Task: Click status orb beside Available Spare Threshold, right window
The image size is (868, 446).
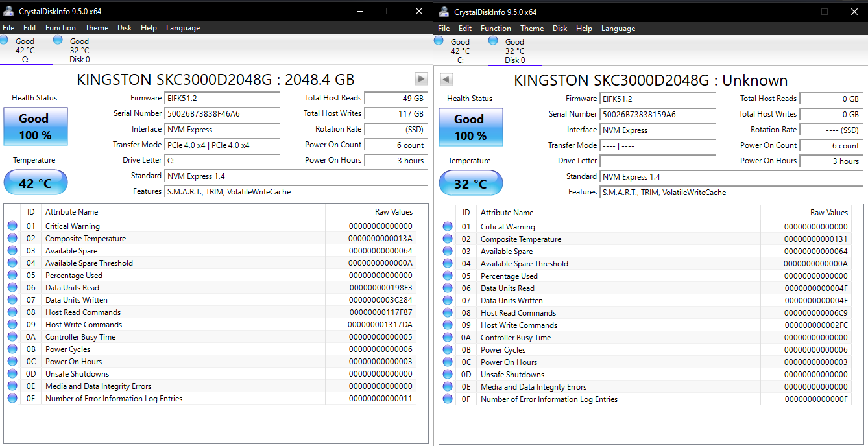Action: (x=448, y=264)
